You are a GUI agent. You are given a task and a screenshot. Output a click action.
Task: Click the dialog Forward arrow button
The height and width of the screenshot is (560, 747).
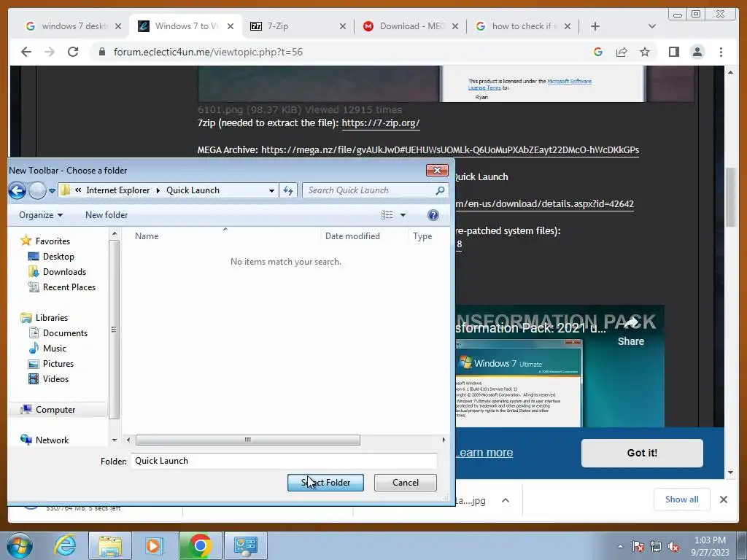(37, 190)
